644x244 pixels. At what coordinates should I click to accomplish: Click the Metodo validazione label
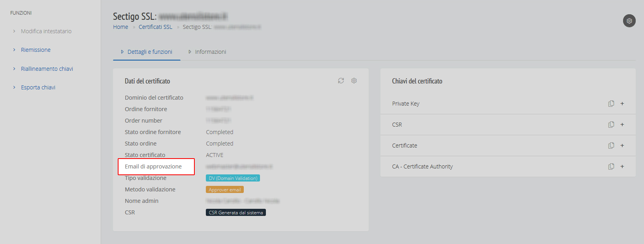150,189
